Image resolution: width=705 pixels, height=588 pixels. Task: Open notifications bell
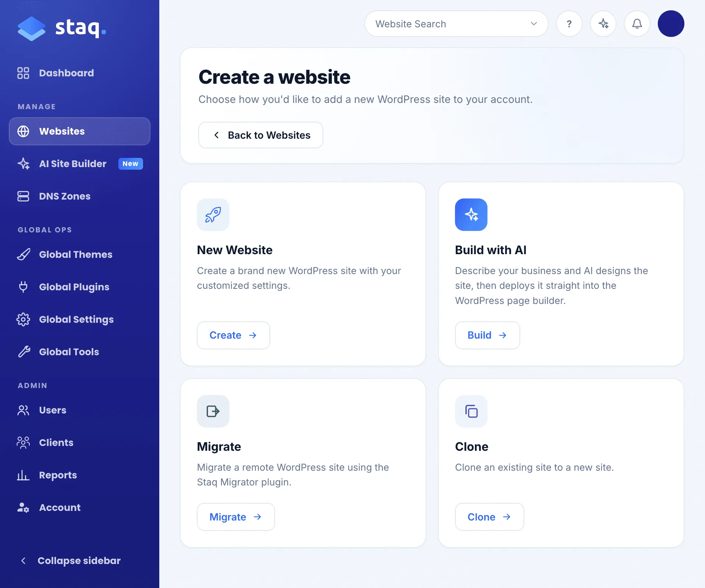pos(637,24)
